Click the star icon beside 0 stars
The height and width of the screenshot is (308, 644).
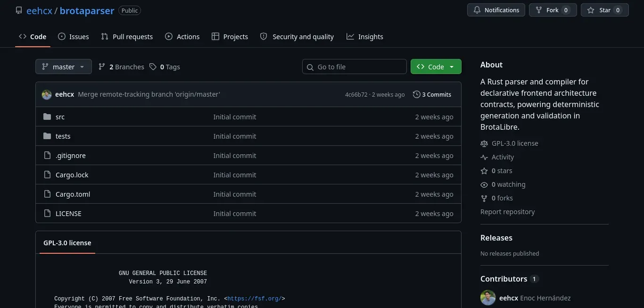[484, 171]
